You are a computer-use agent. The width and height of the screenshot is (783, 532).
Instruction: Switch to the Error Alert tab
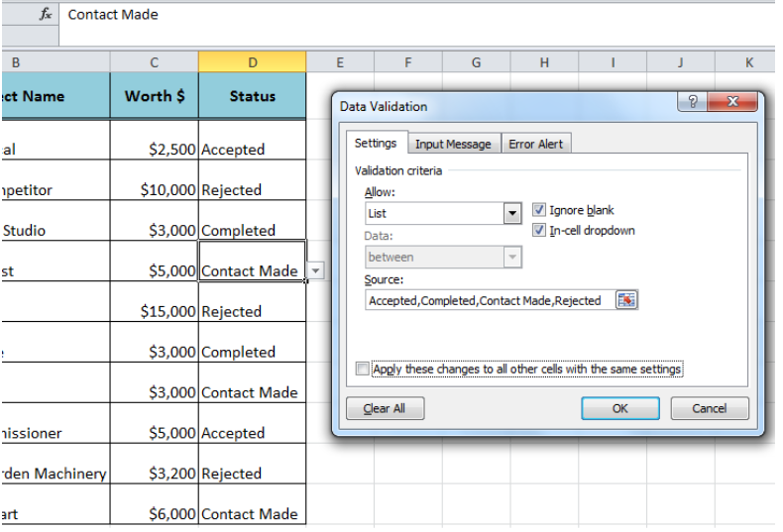coord(536,144)
